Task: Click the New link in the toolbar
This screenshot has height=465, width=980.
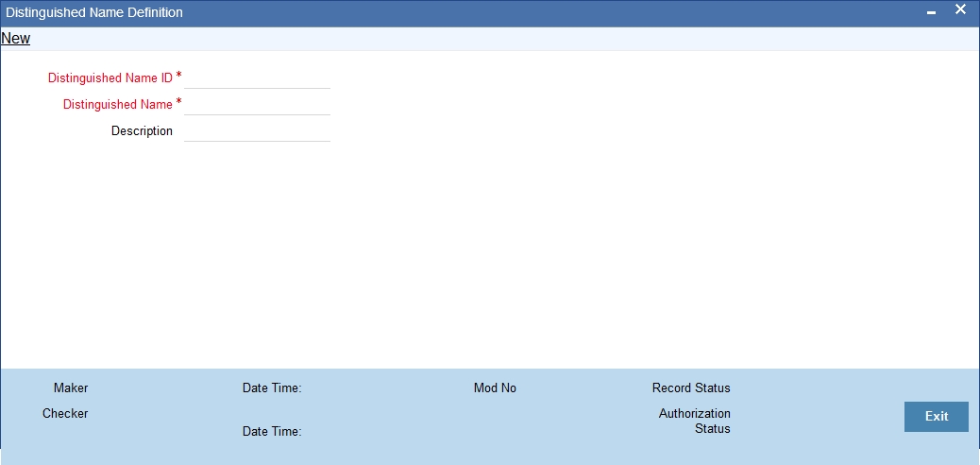Action: (x=16, y=38)
